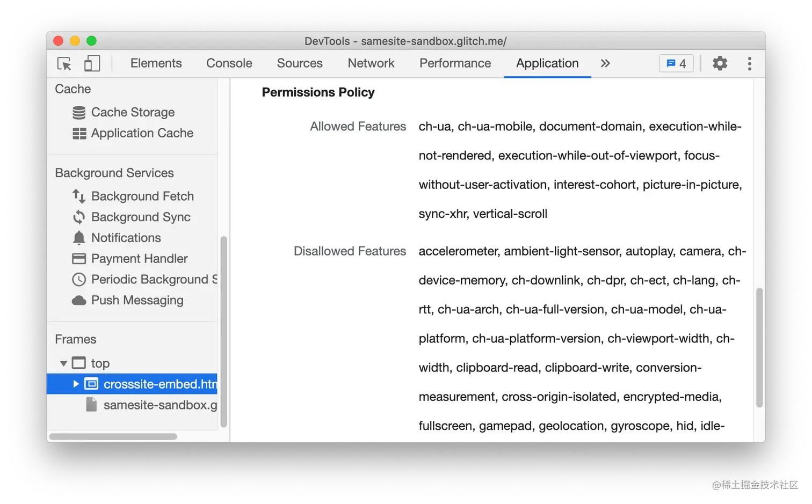Switch to the Sources tab
This screenshot has height=504, width=812.
[300, 63]
